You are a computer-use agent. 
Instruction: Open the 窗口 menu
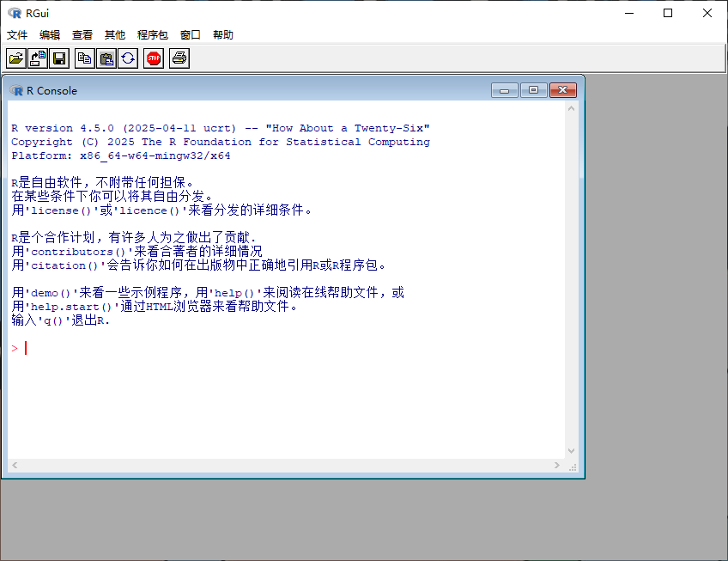pyautogui.click(x=191, y=35)
